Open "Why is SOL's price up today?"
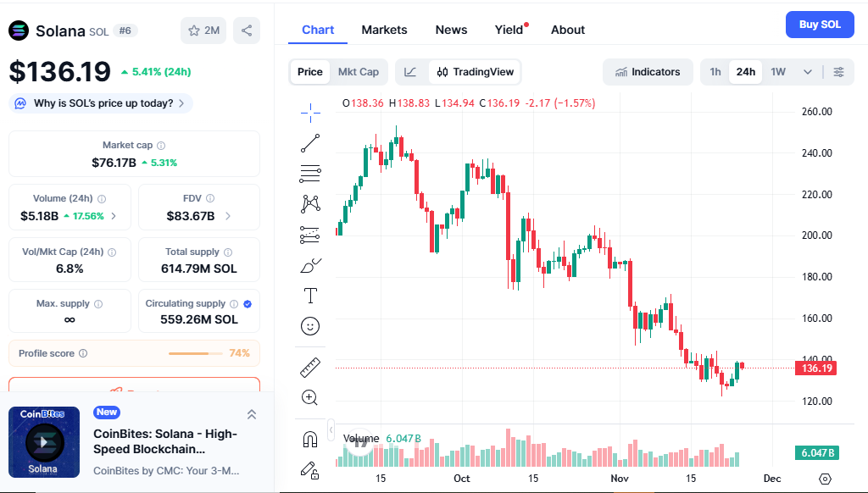The width and height of the screenshot is (868, 493). click(102, 103)
